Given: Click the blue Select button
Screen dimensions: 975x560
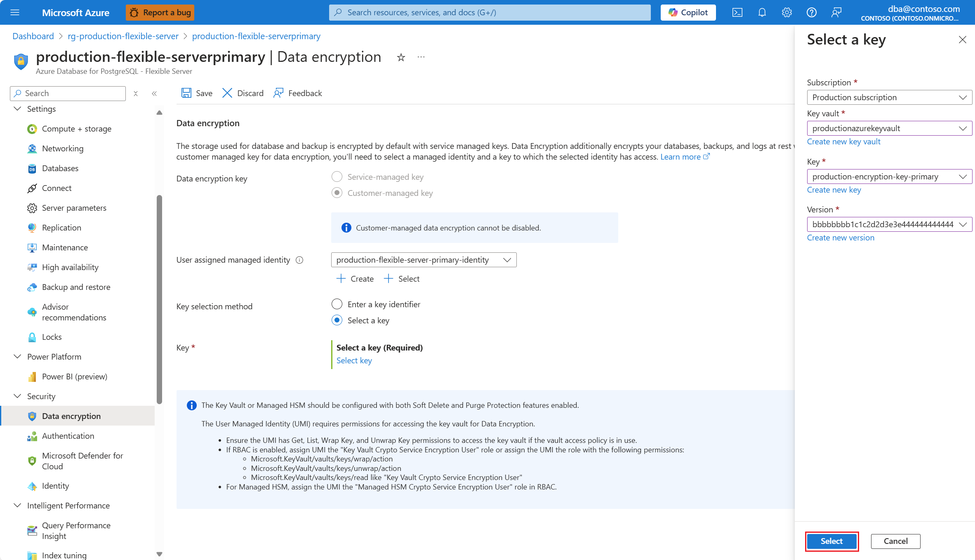Looking at the screenshot, I should (831, 541).
